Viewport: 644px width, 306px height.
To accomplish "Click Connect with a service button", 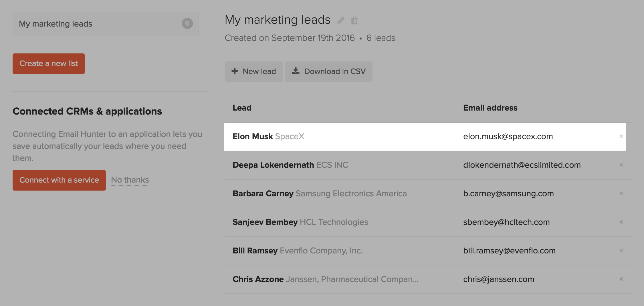I will pyautogui.click(x=59, y=180).
